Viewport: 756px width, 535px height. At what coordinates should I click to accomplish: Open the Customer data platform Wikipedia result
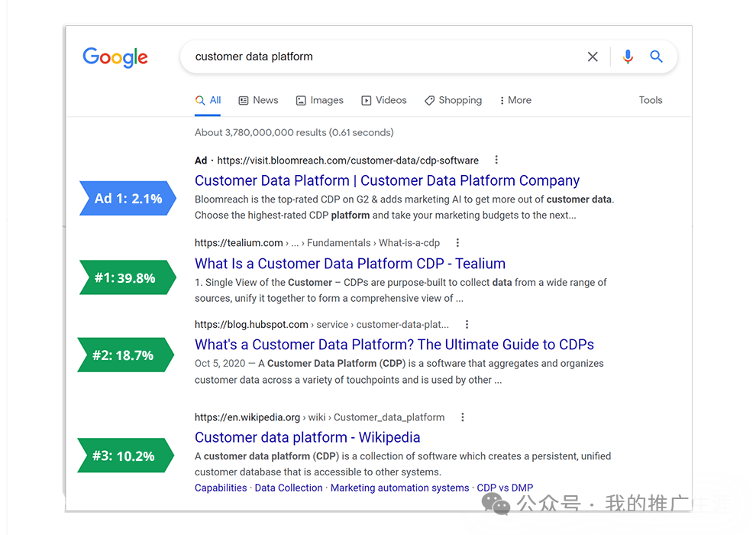tap(307, 437)
